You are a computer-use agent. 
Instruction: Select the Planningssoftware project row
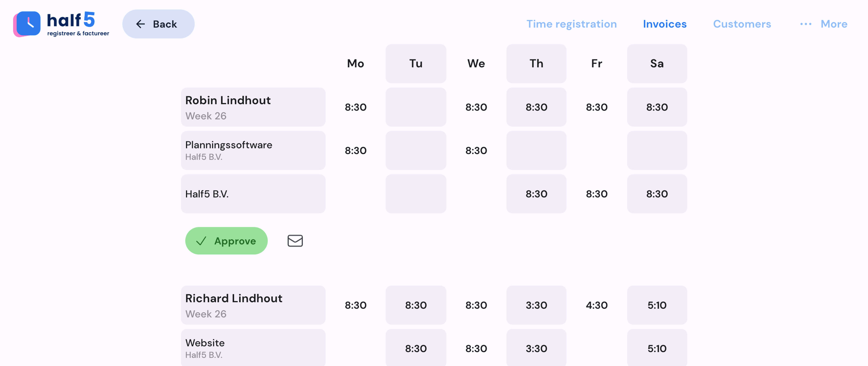(x=253, y=150)
